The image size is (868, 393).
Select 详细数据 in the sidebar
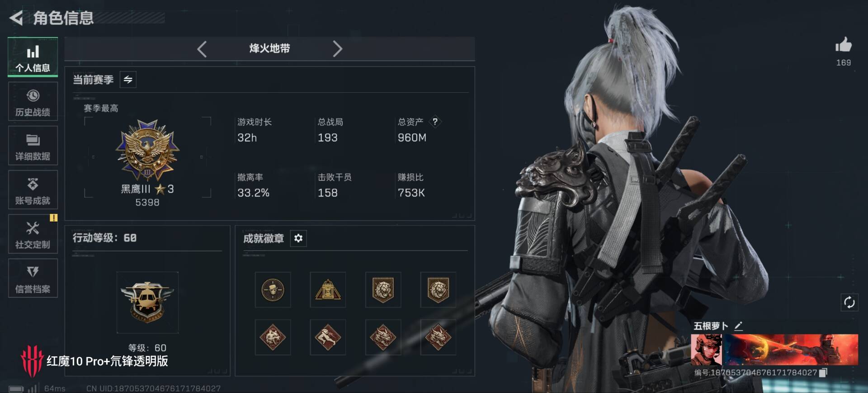point(33,146)
